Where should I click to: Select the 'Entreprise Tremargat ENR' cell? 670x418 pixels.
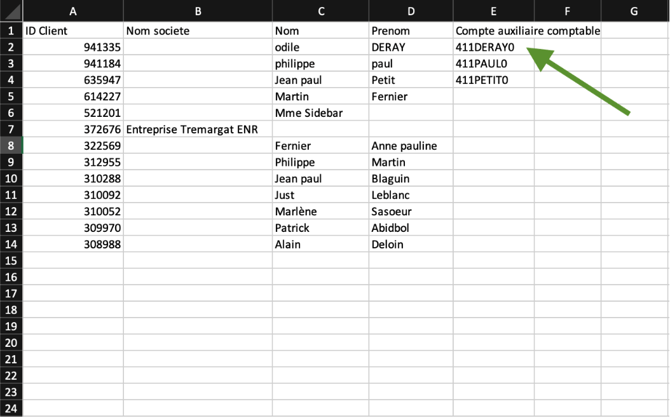pyautogui.click(x=198, y=130)
